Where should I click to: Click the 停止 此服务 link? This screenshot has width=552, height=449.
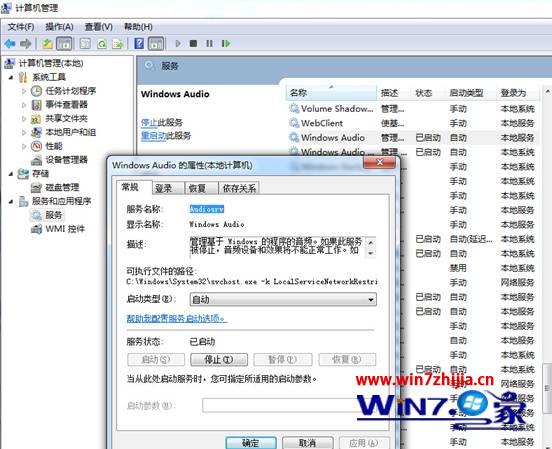coord(149,122)
